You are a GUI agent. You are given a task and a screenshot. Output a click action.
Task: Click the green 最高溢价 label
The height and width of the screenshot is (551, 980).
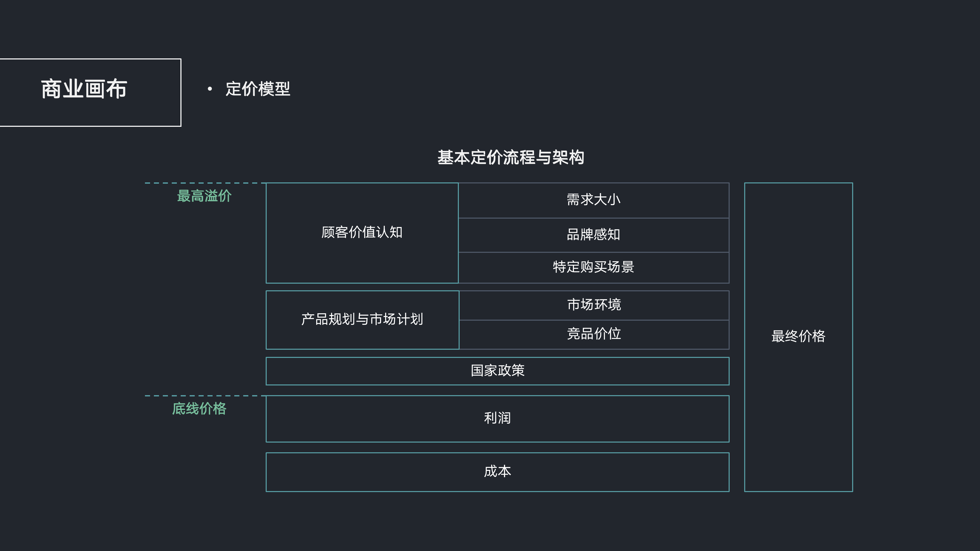coord(204,196)
